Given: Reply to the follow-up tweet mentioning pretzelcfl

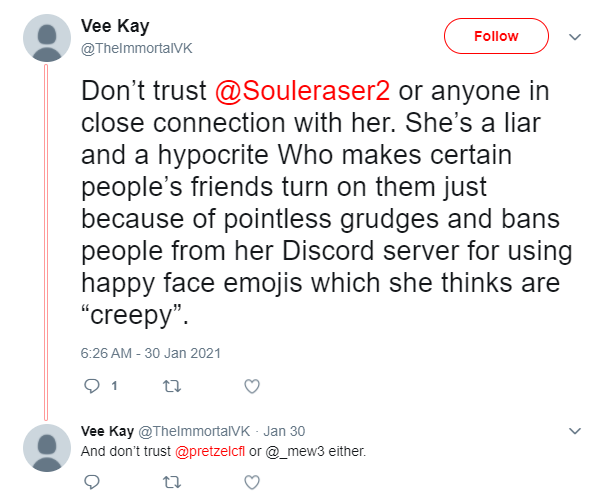Looking at the screenshot, I should [92, 482].
